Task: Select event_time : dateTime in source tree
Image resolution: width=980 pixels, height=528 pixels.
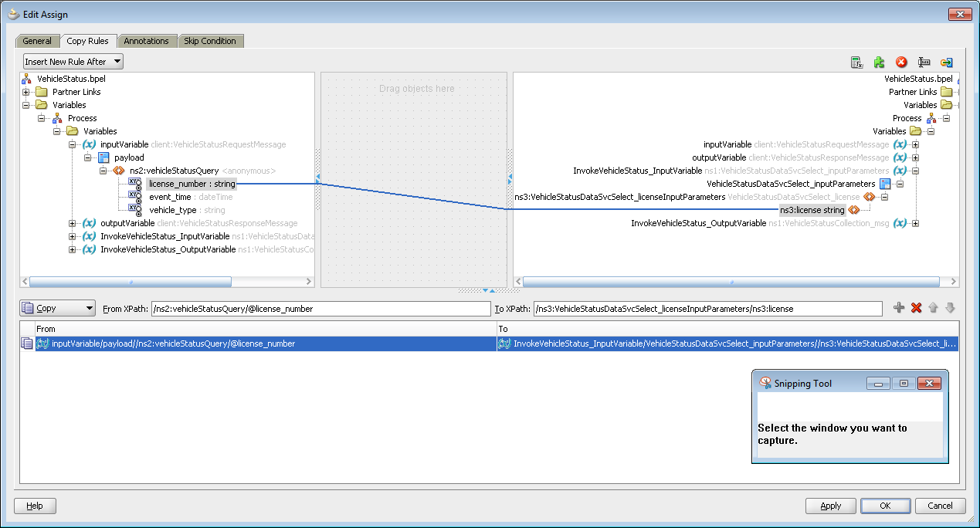Action: click(x=191, y=197)
